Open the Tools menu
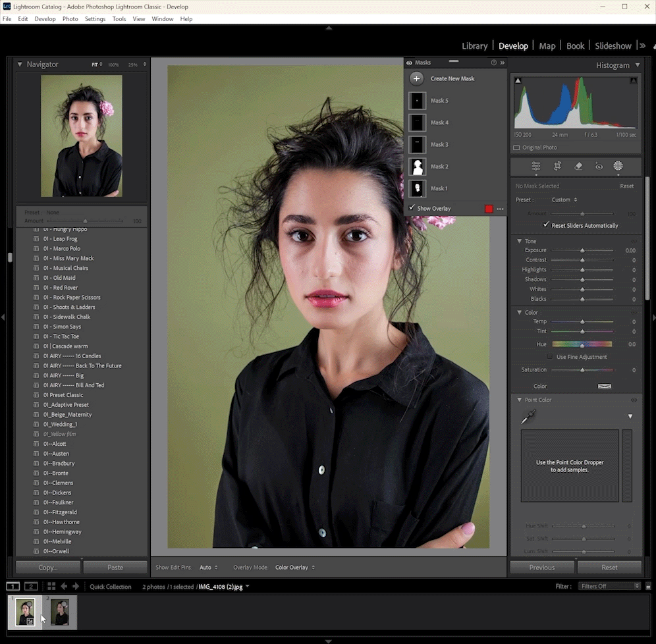 coord(119,19)
